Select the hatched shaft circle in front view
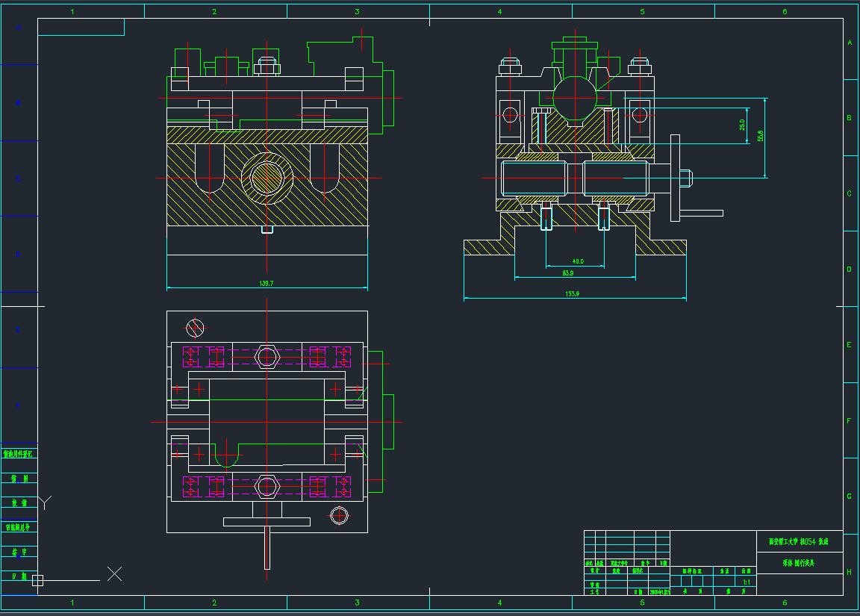860x616 pixels. 267,177
